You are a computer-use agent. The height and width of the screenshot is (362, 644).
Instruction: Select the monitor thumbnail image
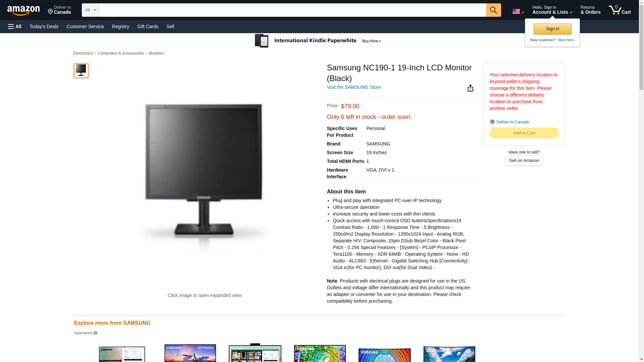81,71
